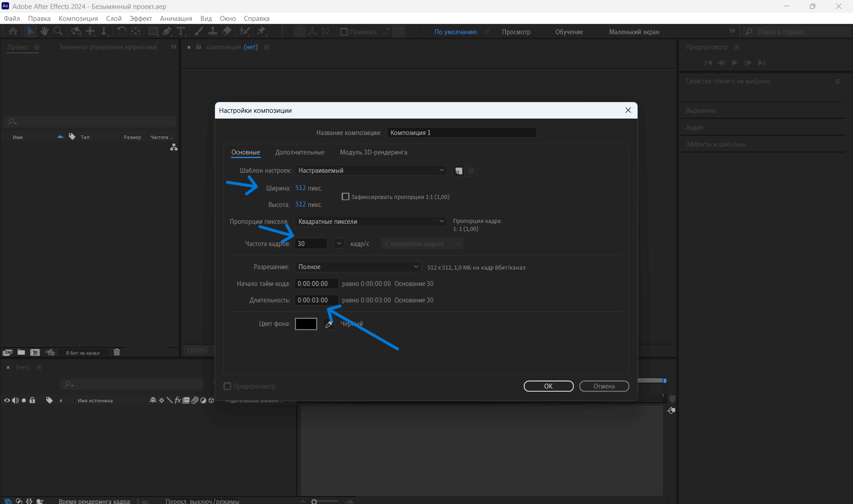The height and width of the screenshot is (504, 853).
Task: Click the trash icon in Project panel
Action: 117,352
